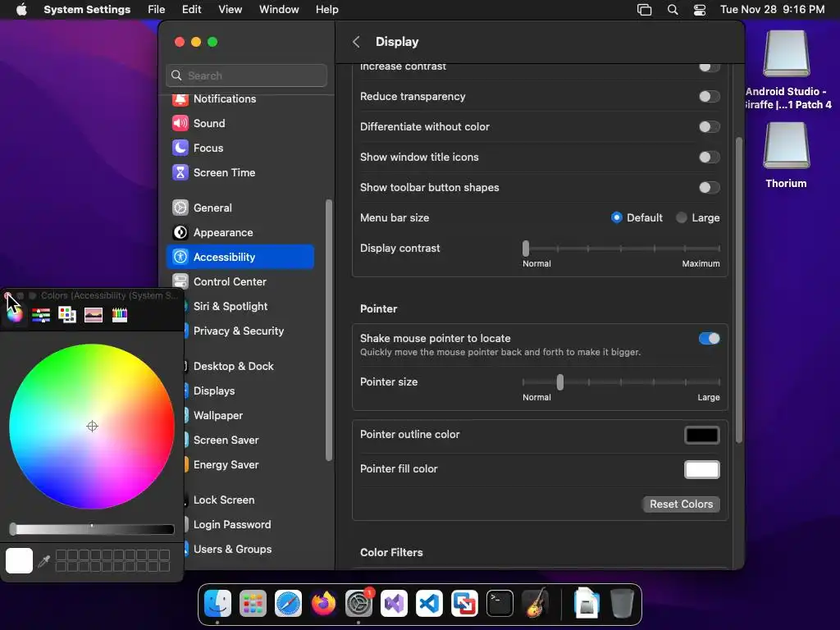This screenshot has width=840, height=630.
Task: Click inside the color wheel
Action: coord(92,427)
